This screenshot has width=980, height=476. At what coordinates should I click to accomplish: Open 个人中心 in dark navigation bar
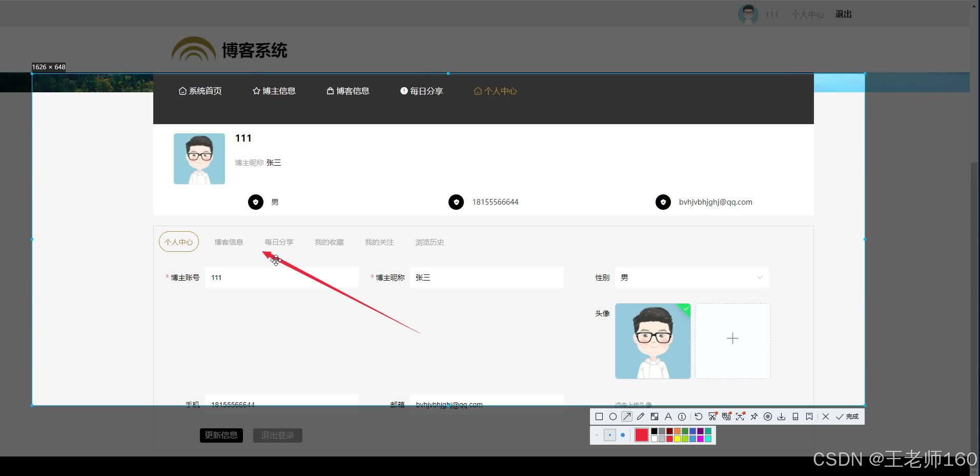click(x=496, y=91)
